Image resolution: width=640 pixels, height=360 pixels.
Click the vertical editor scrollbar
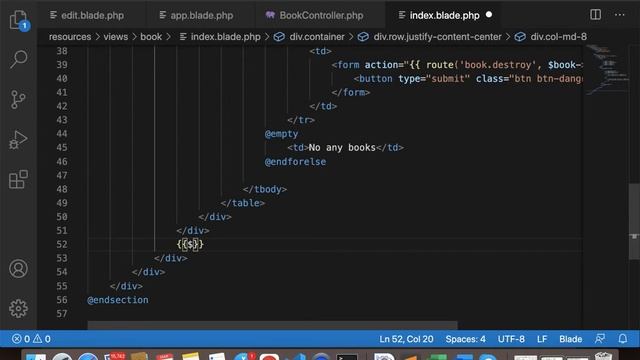[x=634, y=221]
